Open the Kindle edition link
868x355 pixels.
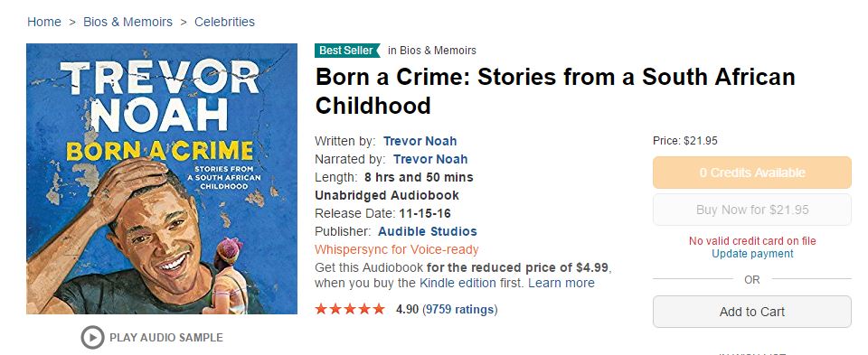[x=458, y=283]
